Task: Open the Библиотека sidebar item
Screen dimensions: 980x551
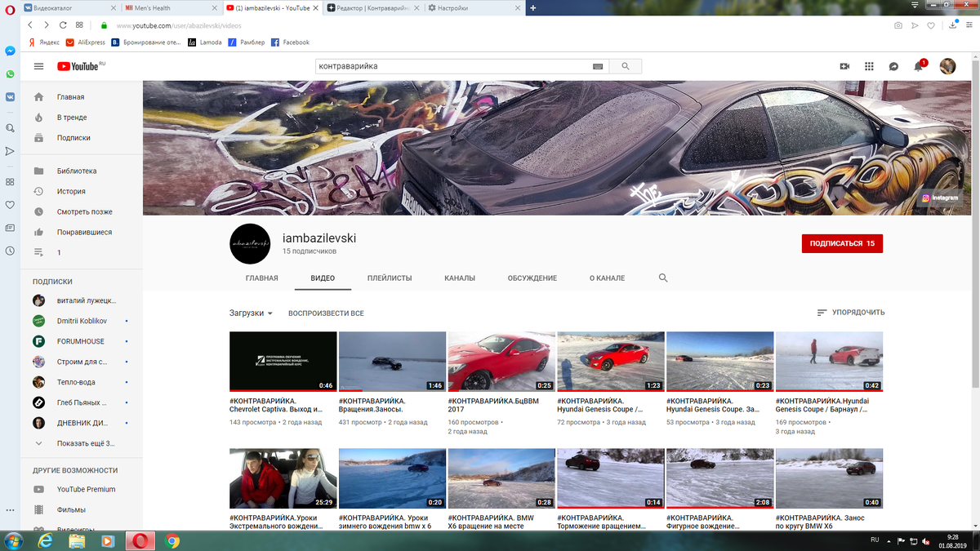Action: pos(76,171)
